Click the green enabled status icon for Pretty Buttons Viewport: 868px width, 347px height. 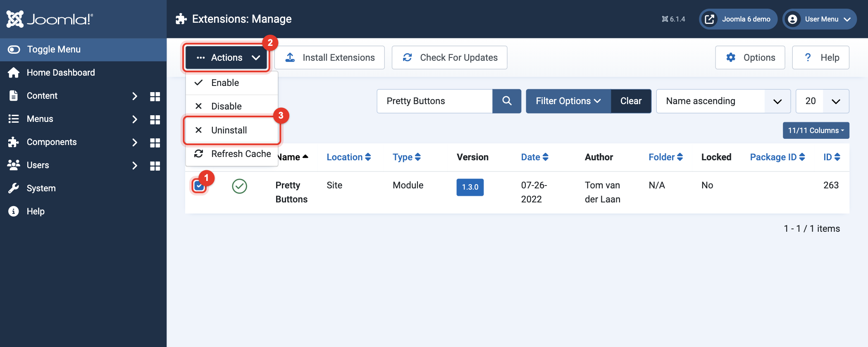[239, 186]
